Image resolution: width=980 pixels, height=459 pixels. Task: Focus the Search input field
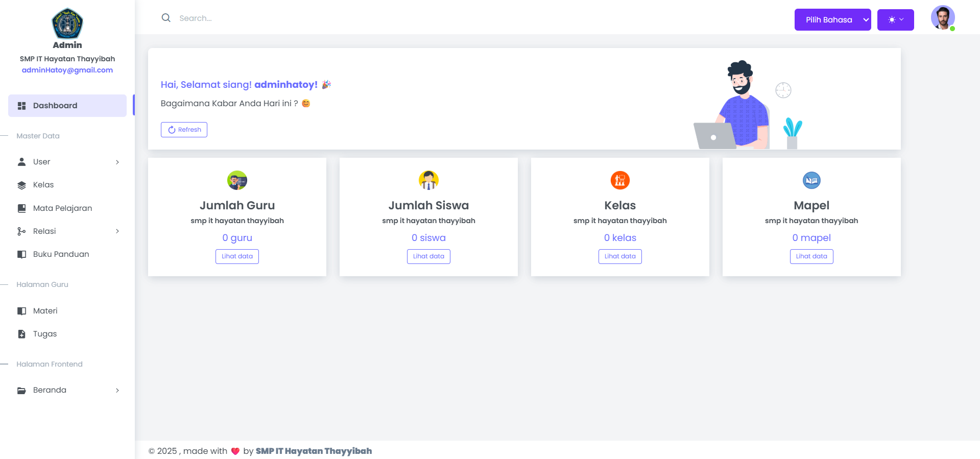(306, 18)
